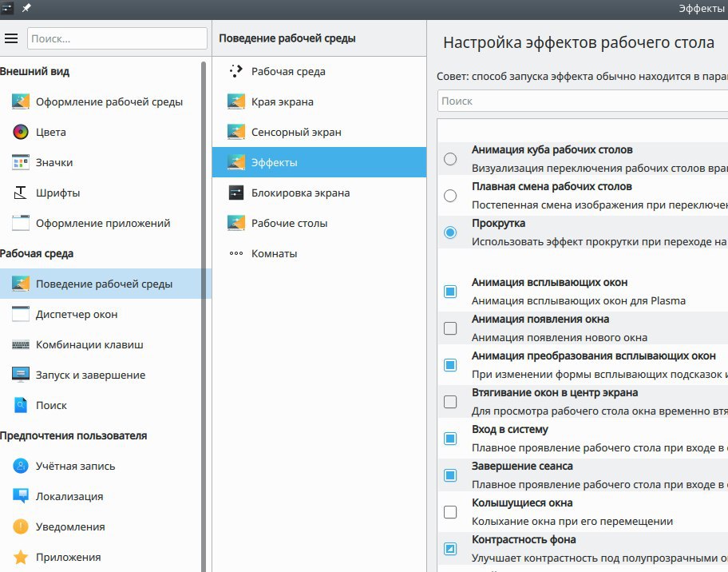This screenshot has height=572, width=728.
Task: Click the Рабочие столы icon
Action: click(x=235, y=223)
